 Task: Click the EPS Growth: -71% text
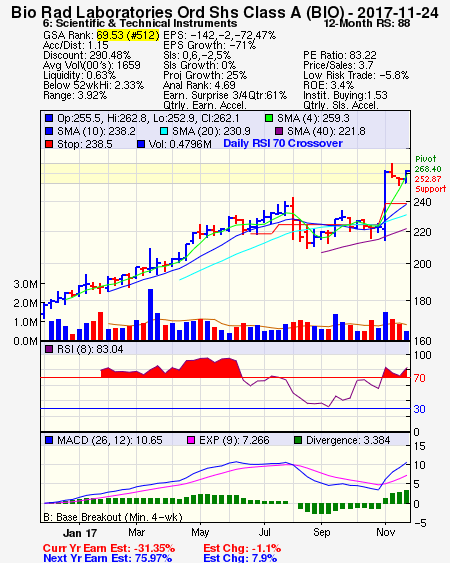209,45
